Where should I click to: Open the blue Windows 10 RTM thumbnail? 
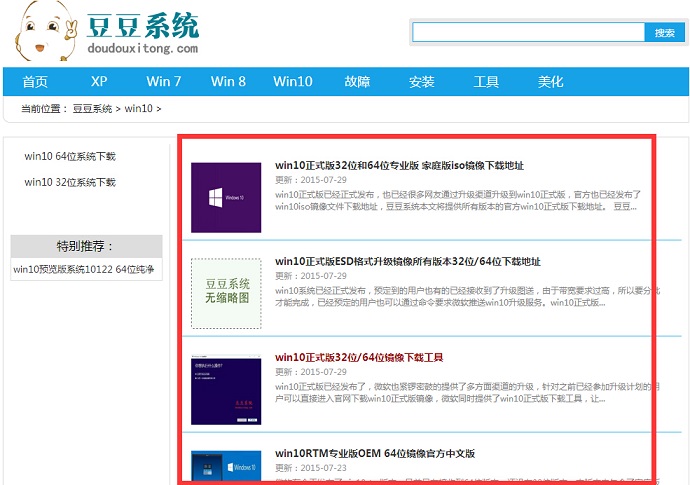click(x=226, y=467)
